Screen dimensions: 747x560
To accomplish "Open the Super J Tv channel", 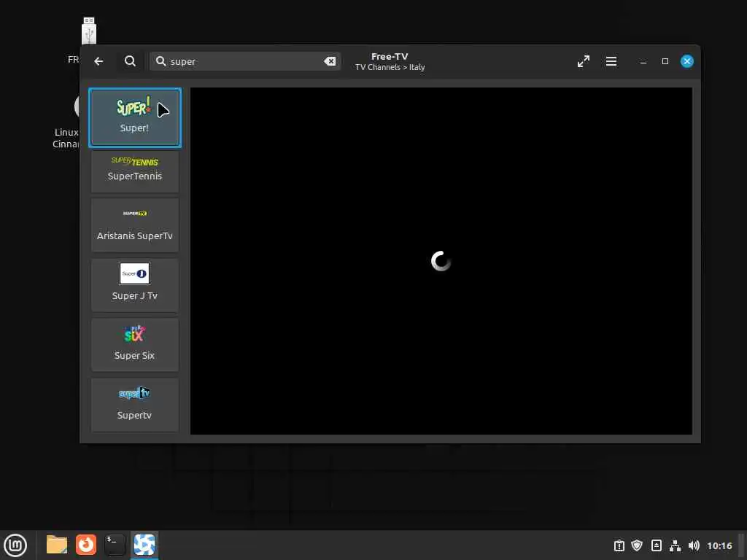I will click(x=135, y=285).
